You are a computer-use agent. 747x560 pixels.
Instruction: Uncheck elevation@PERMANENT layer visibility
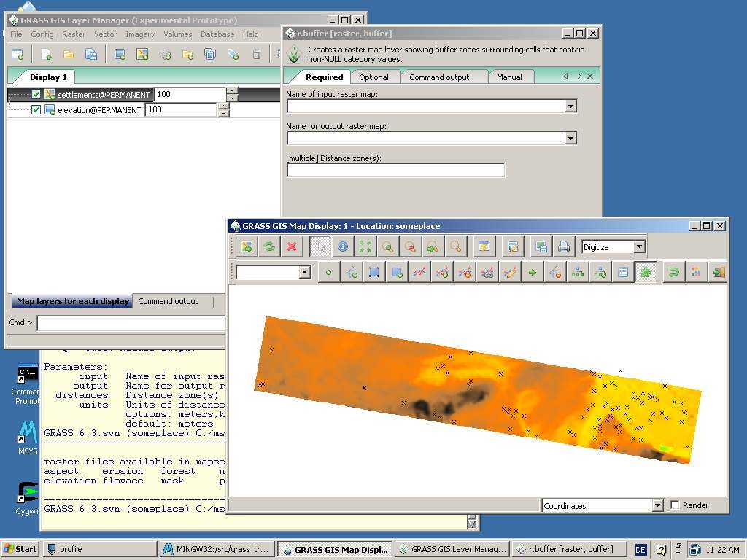36,109
